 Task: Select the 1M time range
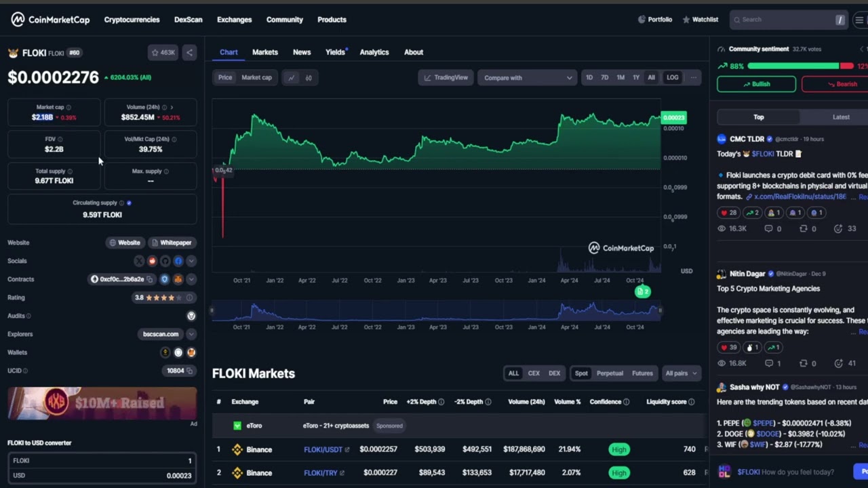pos(620,77)
